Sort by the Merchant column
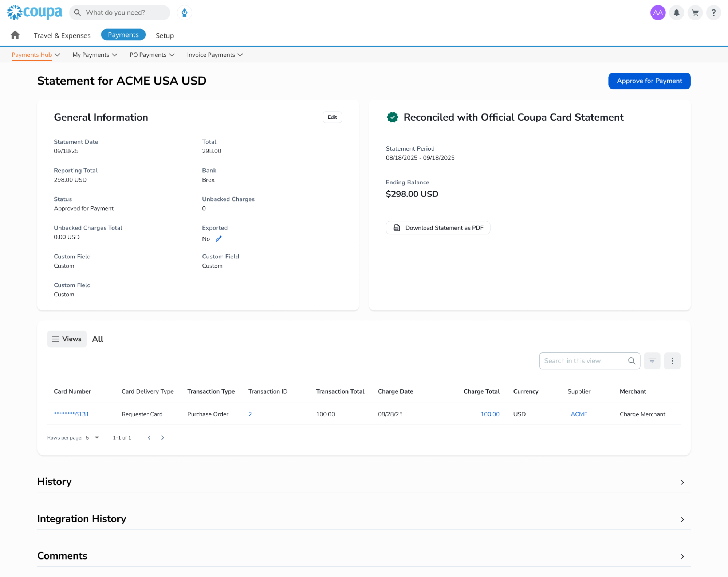The width and height of the screenshot is (728, 577). tap(633, 391)
